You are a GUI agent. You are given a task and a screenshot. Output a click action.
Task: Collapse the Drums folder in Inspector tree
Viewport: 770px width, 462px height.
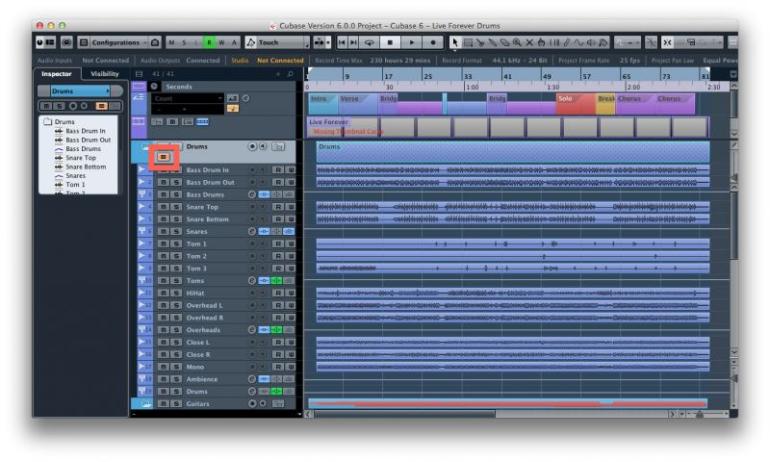click(x=48, y=121)
